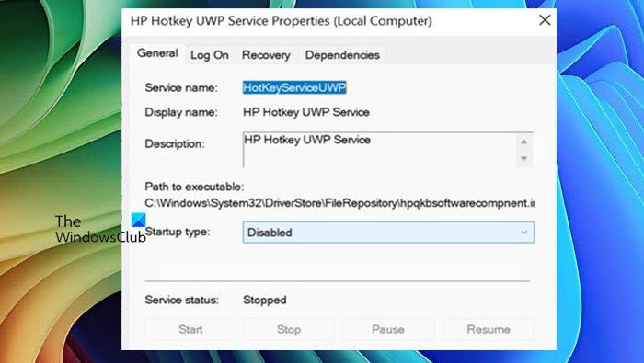
Task: Click the Pause service button
Action: click(387, 329)
